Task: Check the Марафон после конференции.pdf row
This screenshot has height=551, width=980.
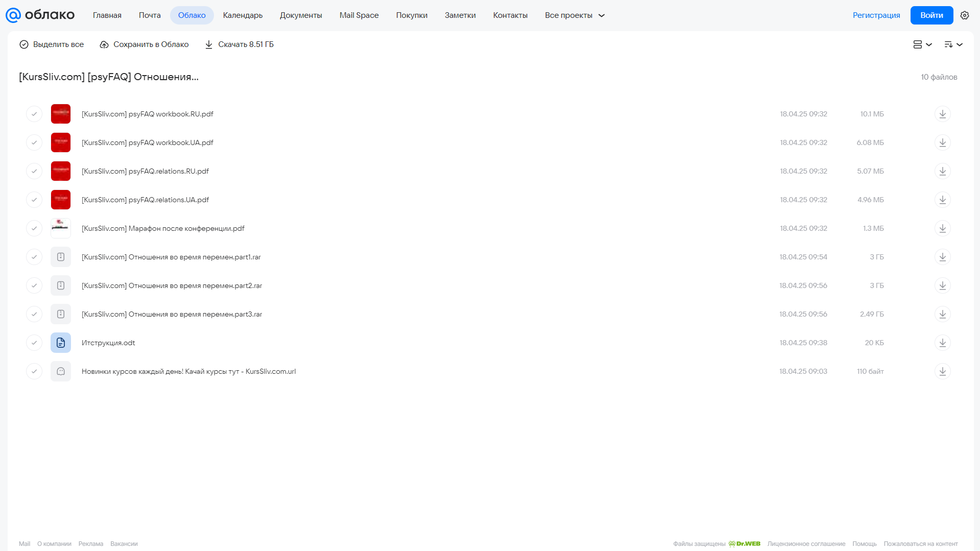Action: click(x=34, y=228)
